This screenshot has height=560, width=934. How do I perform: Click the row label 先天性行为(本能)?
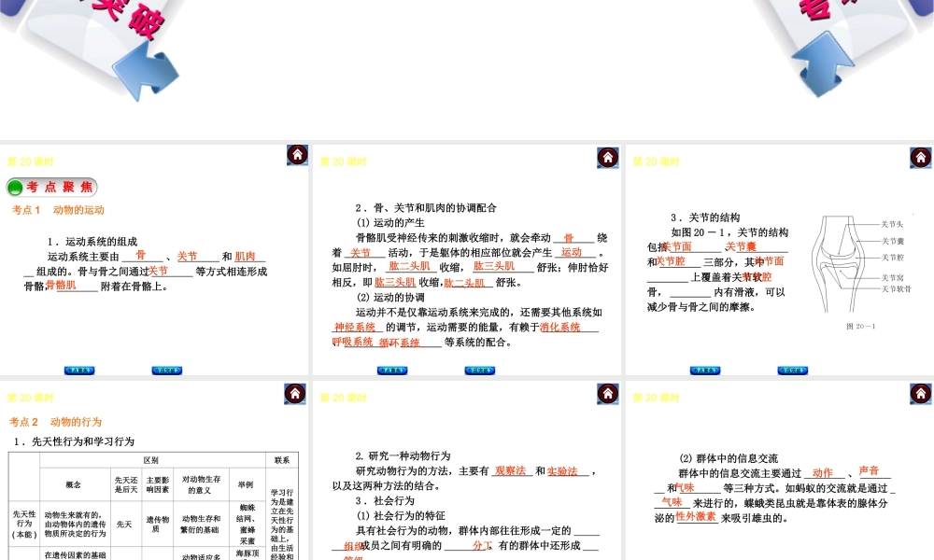point(24,524)
